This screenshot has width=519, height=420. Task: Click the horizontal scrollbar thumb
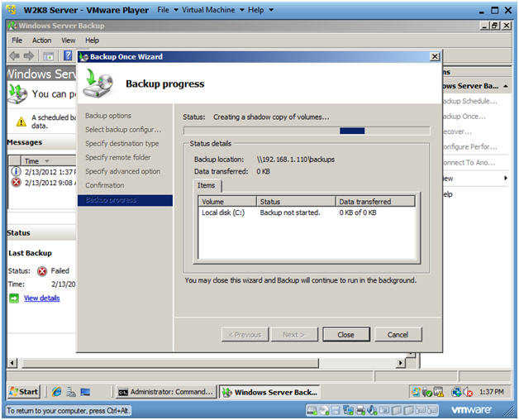click(x=170, y=363)
